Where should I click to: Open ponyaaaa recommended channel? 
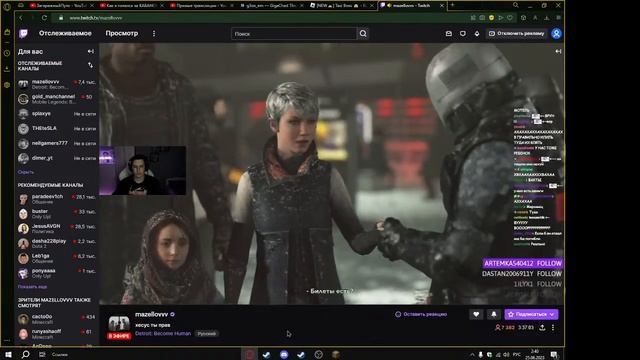[x=57, y=273]
